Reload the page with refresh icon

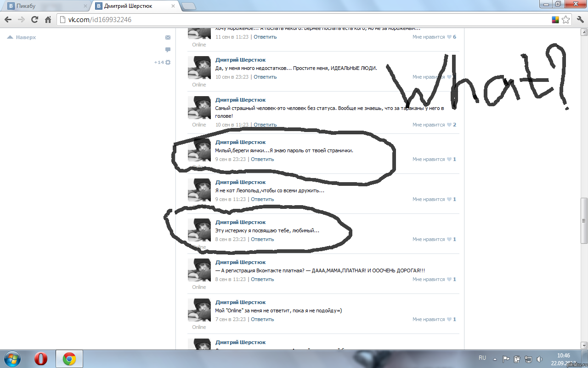(34, 20)
